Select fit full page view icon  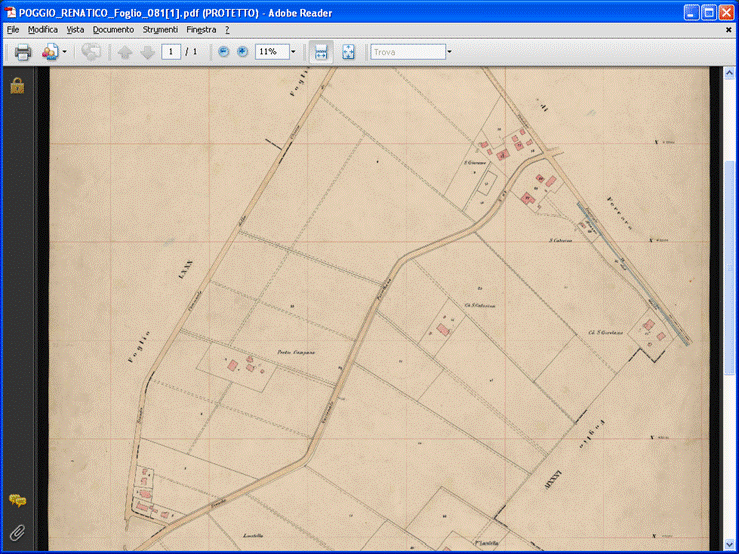coord(348,52)
